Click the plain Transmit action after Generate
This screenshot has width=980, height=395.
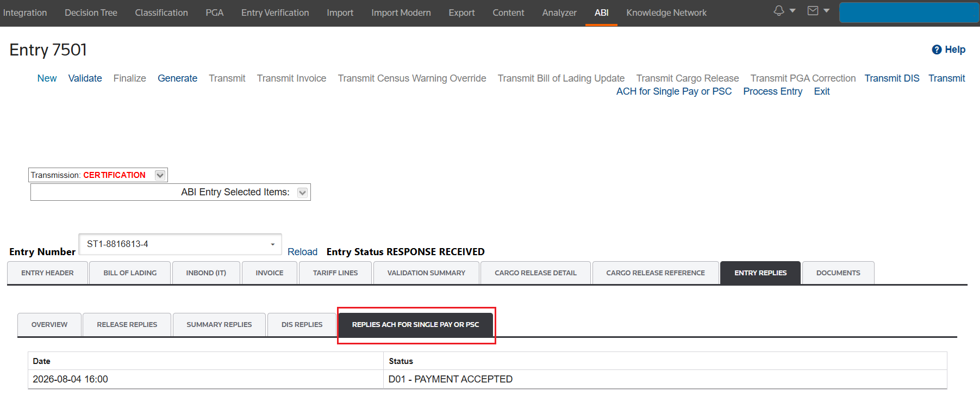pyautogui.click(x=227, y=78)
